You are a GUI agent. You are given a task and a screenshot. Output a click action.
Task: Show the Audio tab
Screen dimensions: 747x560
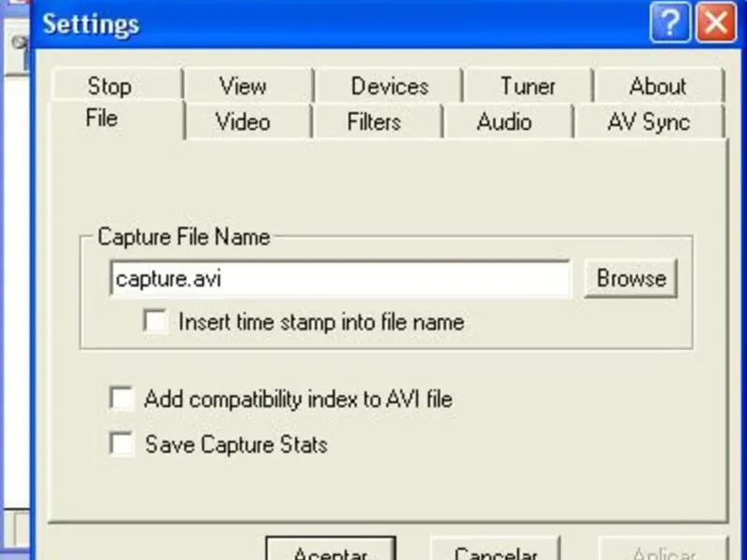(504, 122)
